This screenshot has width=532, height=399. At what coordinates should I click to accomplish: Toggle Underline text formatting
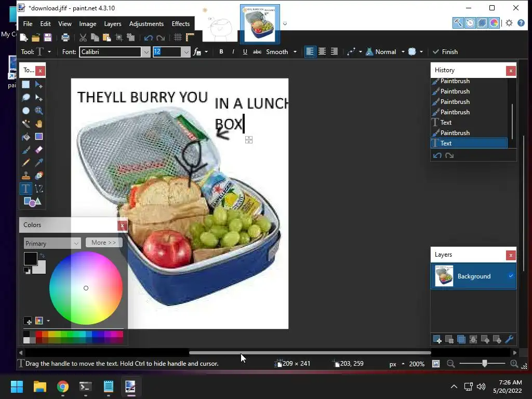click(x=245, y=51)
